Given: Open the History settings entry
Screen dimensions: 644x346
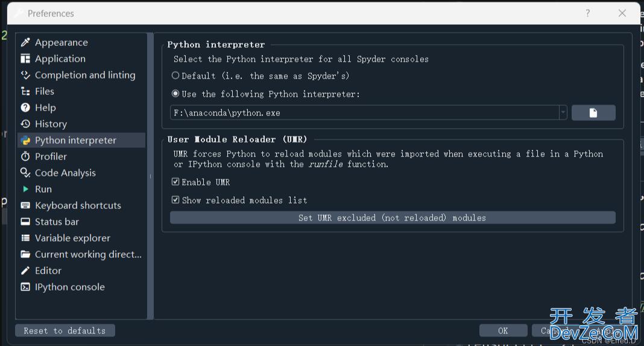Looking at the screenshot, I should [81, 124].
